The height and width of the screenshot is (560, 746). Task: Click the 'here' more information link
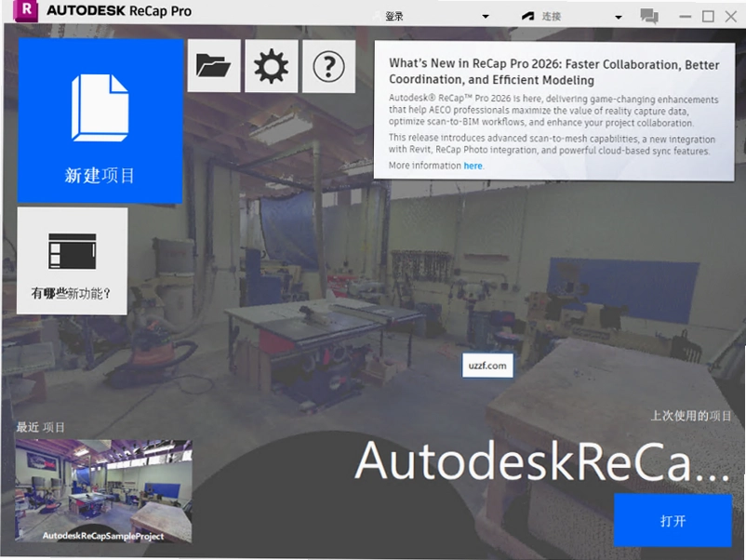(x=473, y=166)
